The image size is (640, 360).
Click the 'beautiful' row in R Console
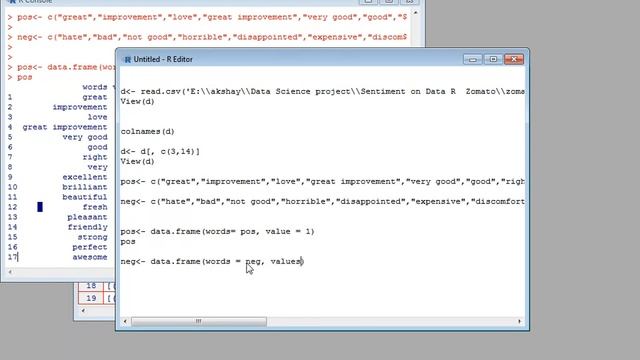pyautogui.click(x=58, y=197)
